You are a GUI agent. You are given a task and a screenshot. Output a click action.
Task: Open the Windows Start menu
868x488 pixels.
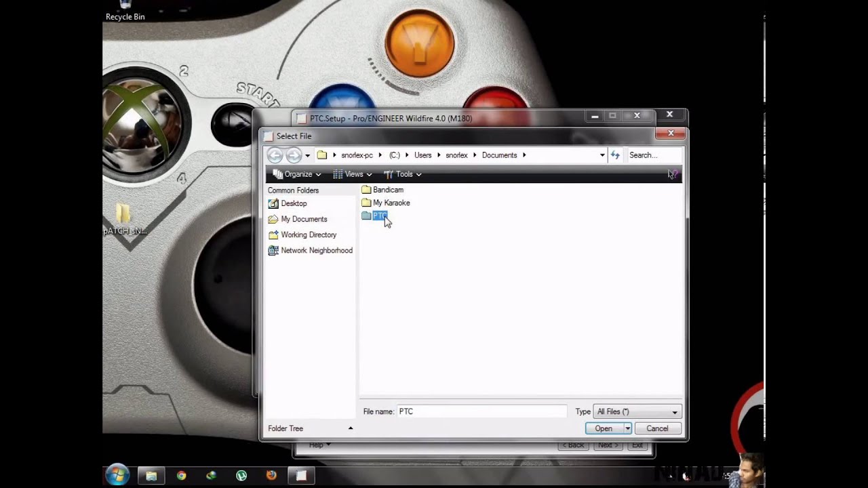pos(118,475)
